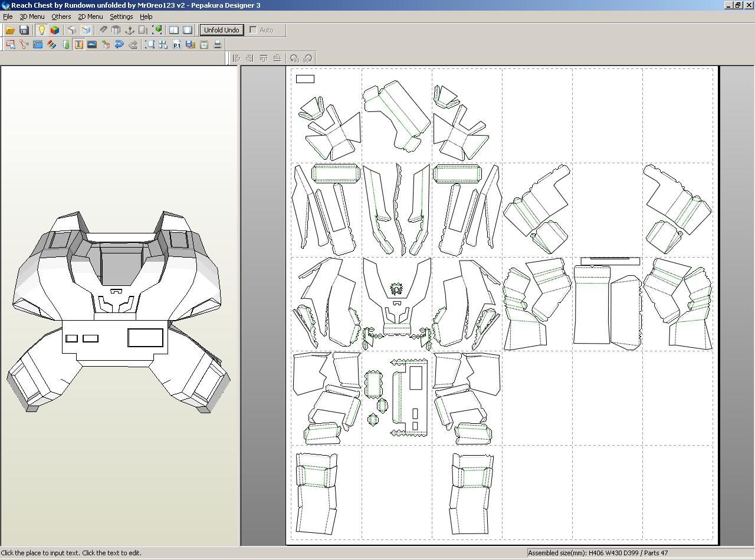Image resolution: width=755 pixels, height=560 pixels.
Task: Open the Others menu
Action: tap(61, 17)
